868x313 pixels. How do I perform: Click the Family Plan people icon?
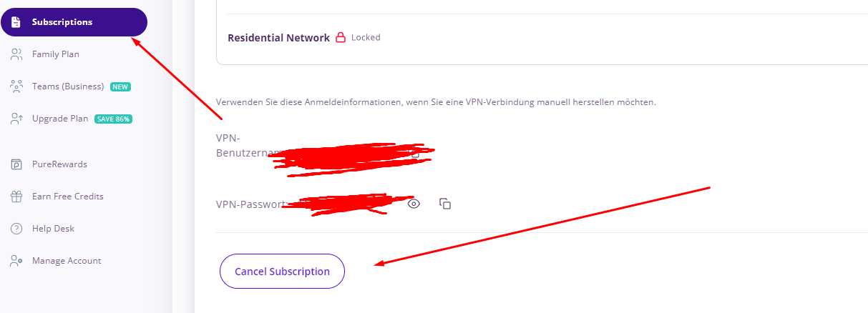point(16,54)
